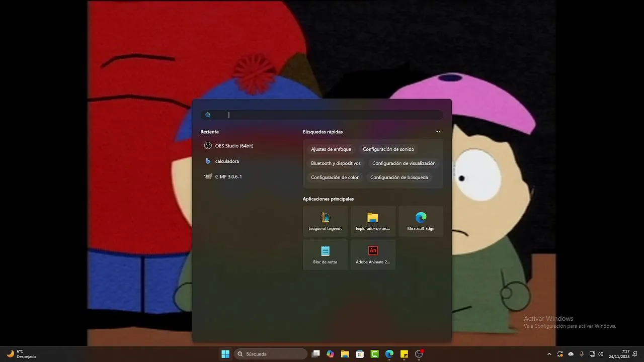The height and width of the screenshot is (362, 644).
Task: Select Configuración de visualización quick search
Action: pyautogui.click(x=404, y=163)
